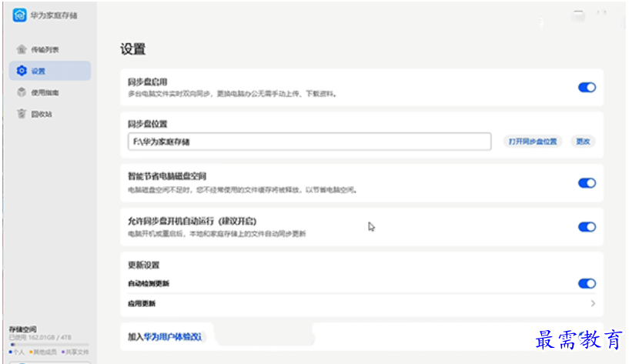Disable 智能节省电脑磁盘空间 switch

click(587, 183)
